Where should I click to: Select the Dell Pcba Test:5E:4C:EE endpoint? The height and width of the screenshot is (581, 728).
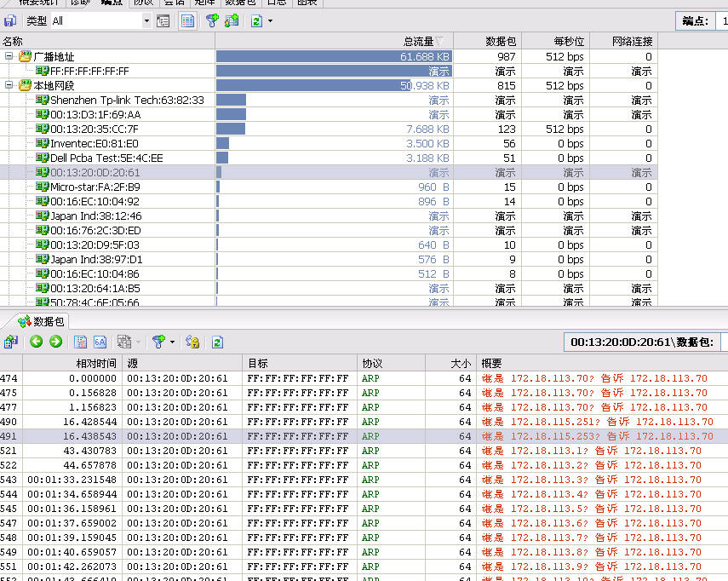pyautogui.click(x=106, y=158)
